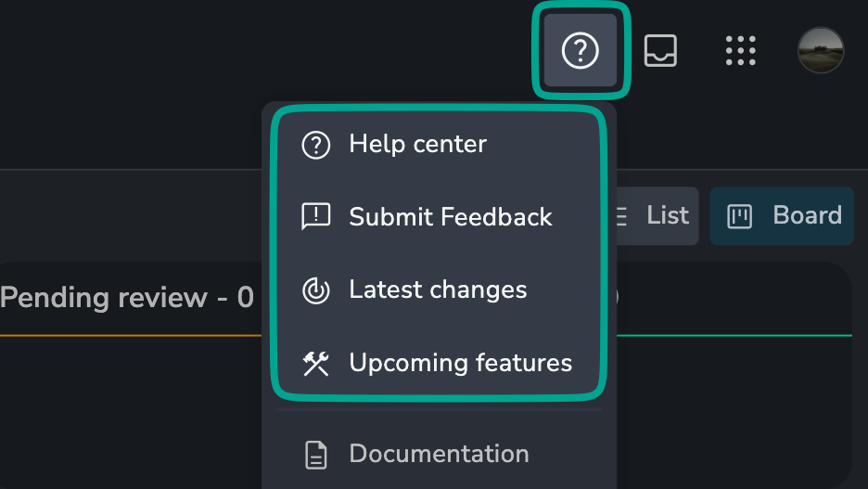This screenshot has height=489, width=868.
Task: Open Documentation from the help menu
Action: 439,454
